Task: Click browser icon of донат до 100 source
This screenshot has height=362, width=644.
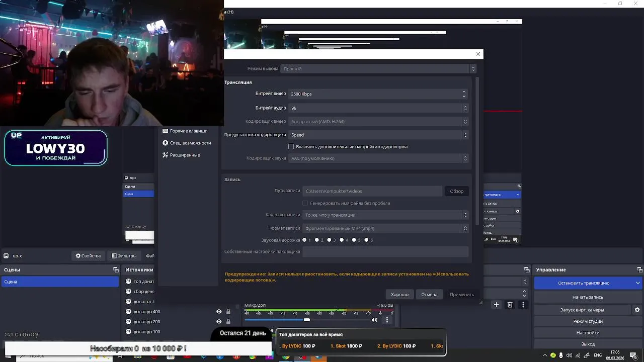Action: (128, 332)
